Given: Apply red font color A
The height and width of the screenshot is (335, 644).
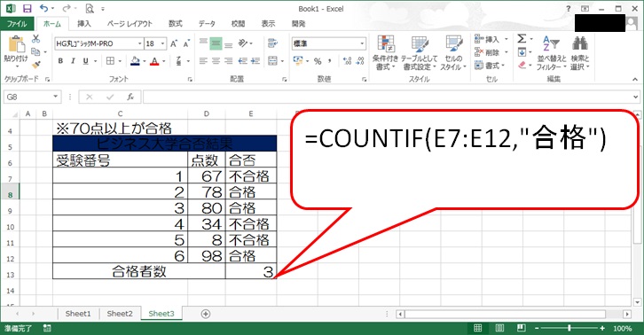Looking at the screenshot, I should (x=154, y=61).
